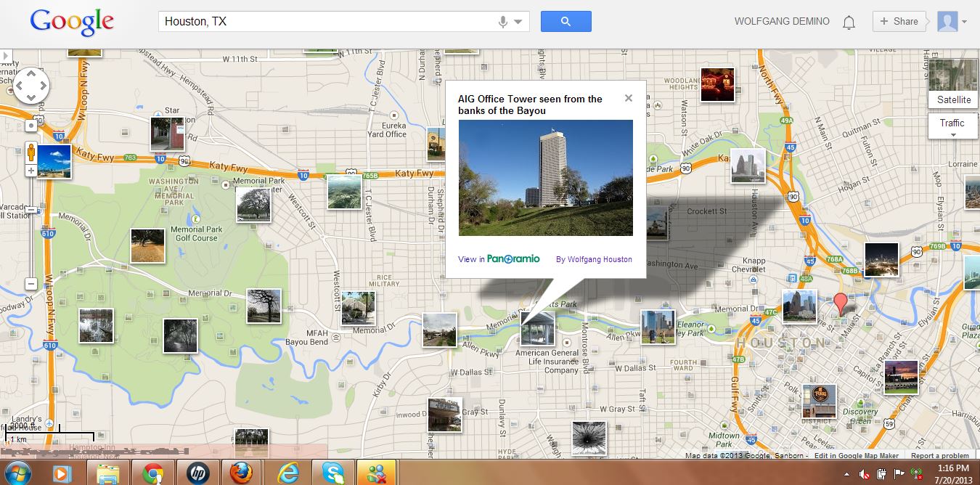Open spiral tunnel photo thumbnail at bottom

pyautogui.click(x=588, y=439)
